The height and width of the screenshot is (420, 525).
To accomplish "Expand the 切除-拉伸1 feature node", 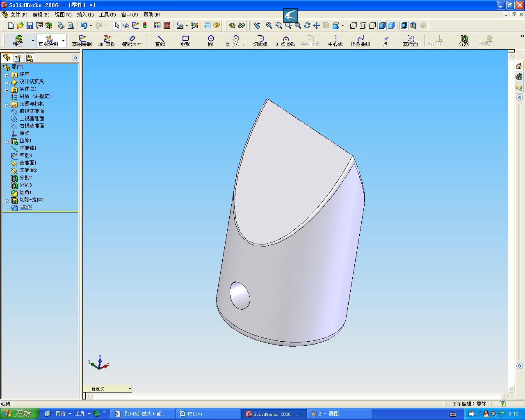I will 7,201.
